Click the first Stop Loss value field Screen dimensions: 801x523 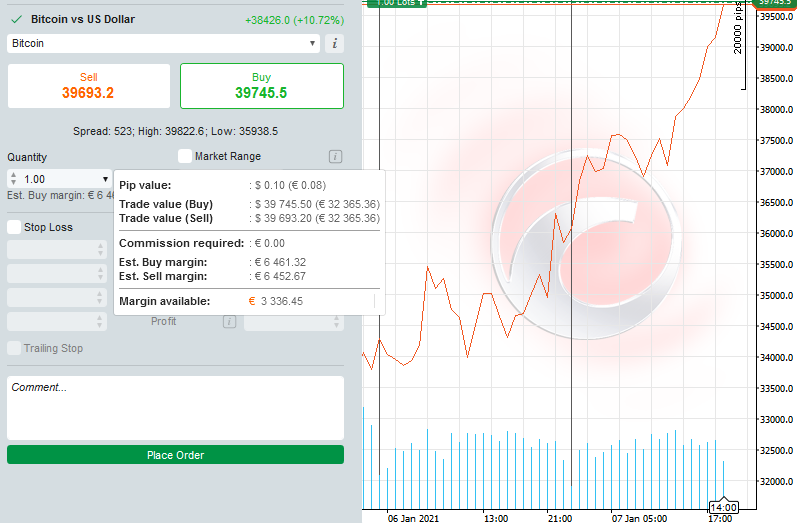(x=57, y=249)
